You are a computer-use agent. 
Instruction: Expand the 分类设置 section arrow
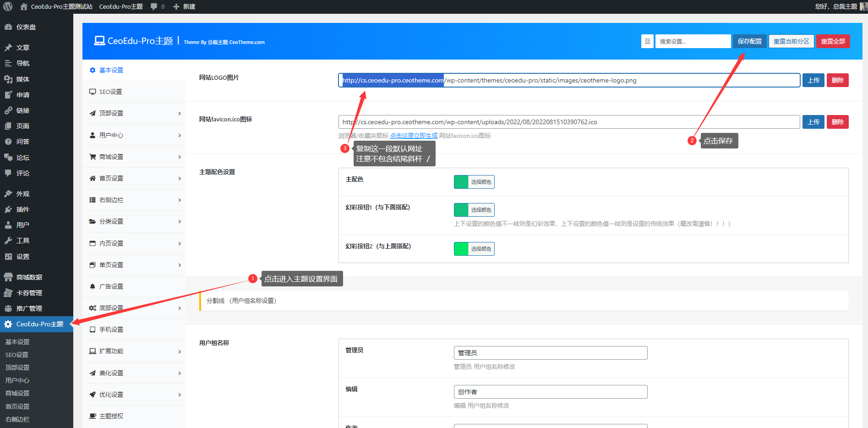coord(180,221)
